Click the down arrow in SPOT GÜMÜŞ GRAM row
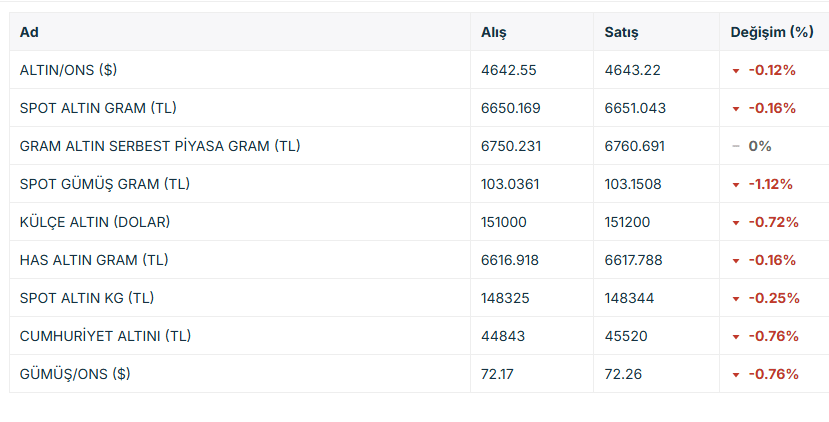This screenshot has width=829, height=422. tap(735, 186)
